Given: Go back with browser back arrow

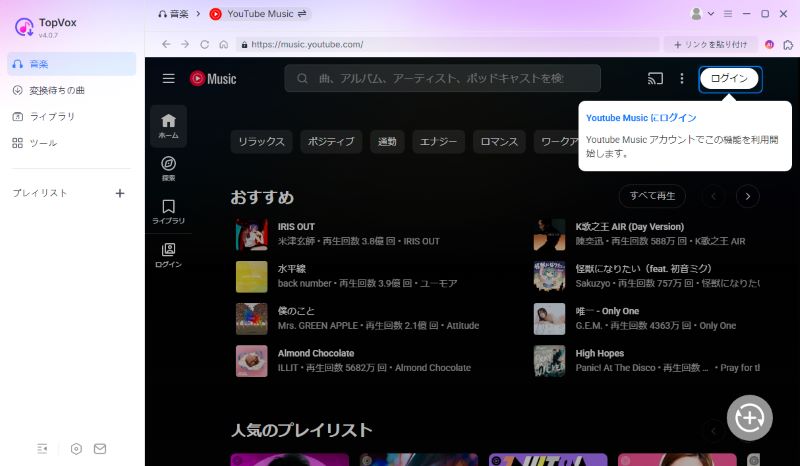Looking at the screenshot, I should coord(166,44).
